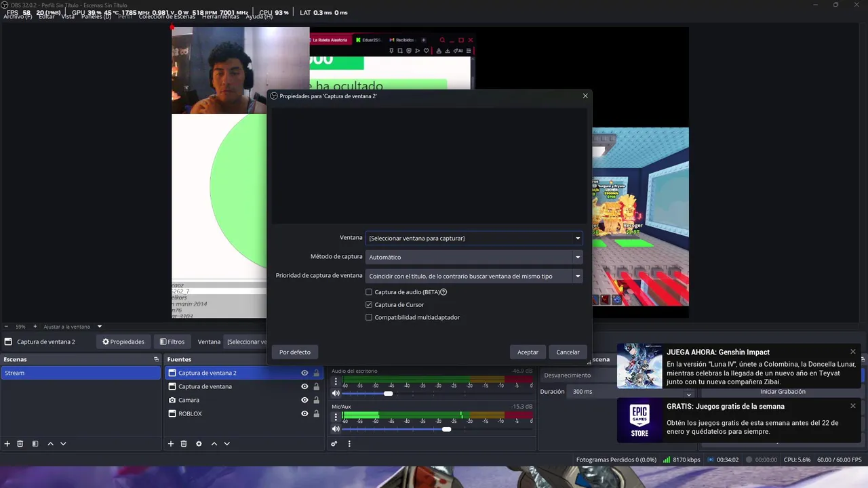
Task: Toggle lock on Camara source
Action: (316, 400)
